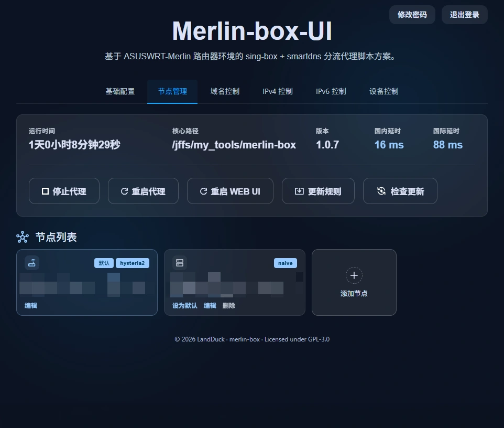Click the router icon on hysteria2 node card
This screenshot has width=504, height=428.
(32, 263)
